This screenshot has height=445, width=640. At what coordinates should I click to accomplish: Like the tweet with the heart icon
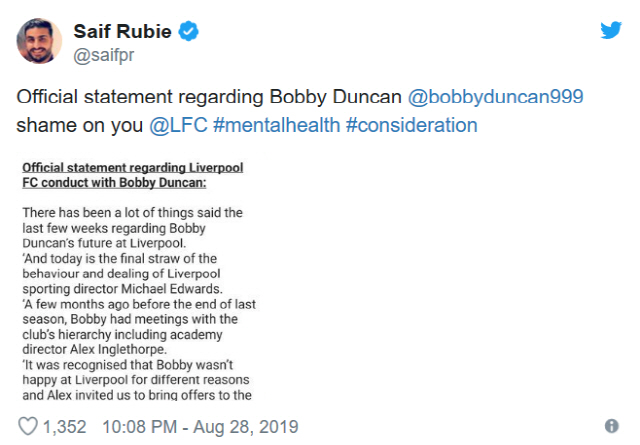tap(28, 426)
